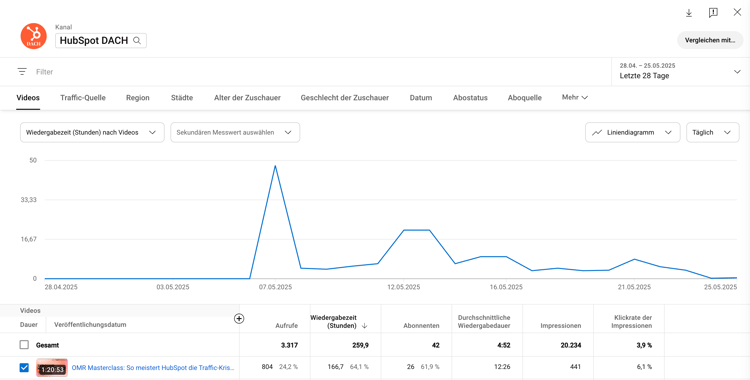Switch to the Datum tab

click(x=421, y=98)
